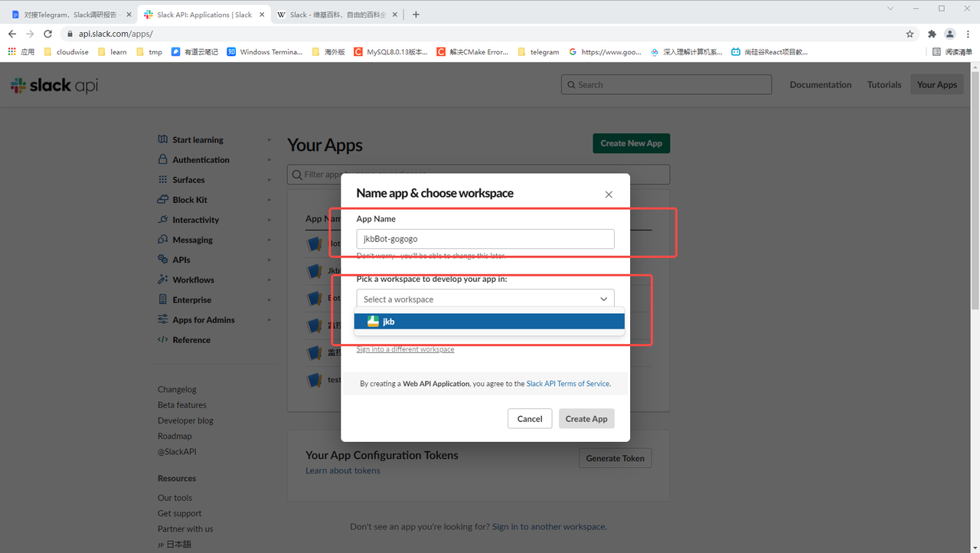The width and height of the screenshot is (980, 553).
Task: Click the Search field in the header
Action: 666,85
